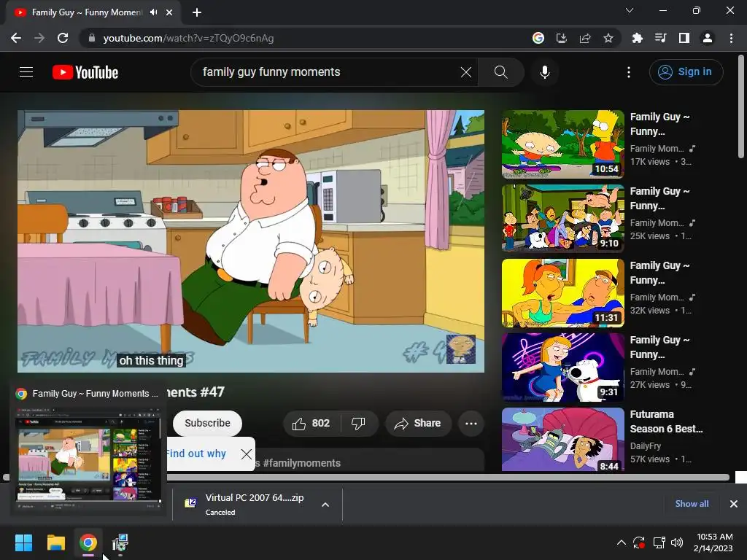Click the Sign in button
The height and width of the screenshot is (560, 747).
pos(686,72)
